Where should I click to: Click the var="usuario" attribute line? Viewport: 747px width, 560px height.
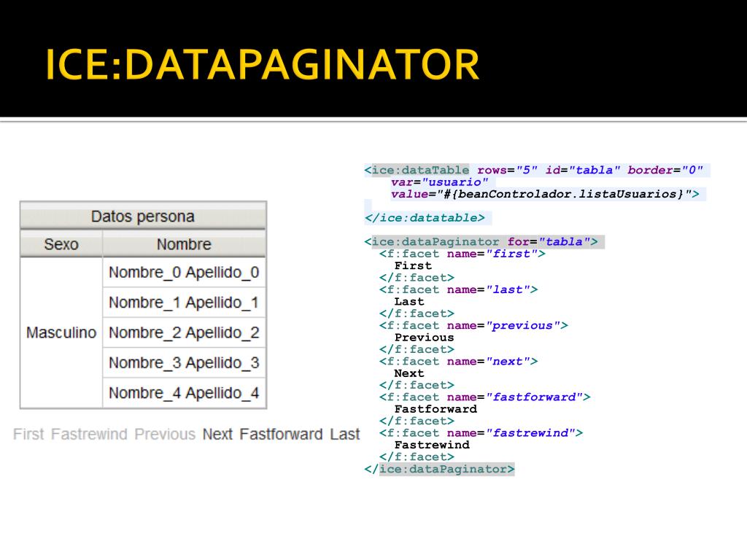pyautogui.click(x=439, y=182)
